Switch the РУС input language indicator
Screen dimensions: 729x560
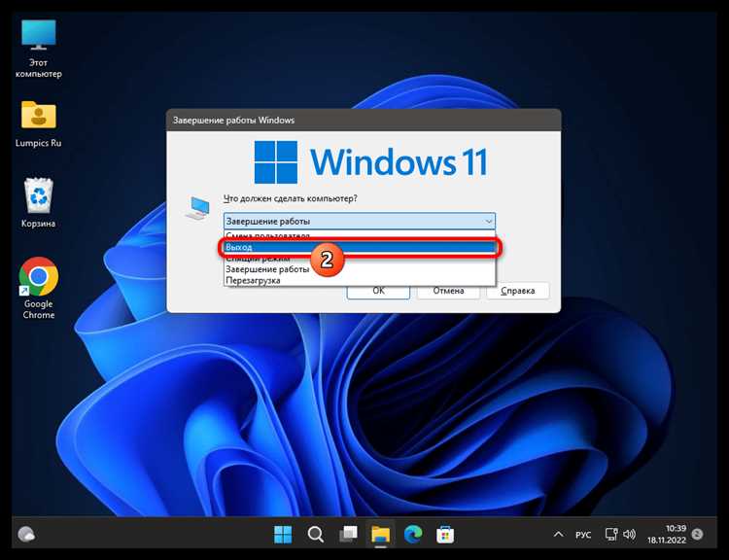click(583, 535)
